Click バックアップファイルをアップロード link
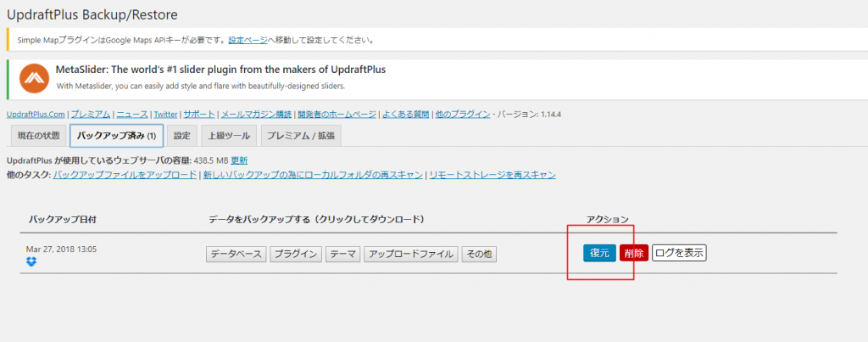The image size is (868, 342). [x=125, y=175]
